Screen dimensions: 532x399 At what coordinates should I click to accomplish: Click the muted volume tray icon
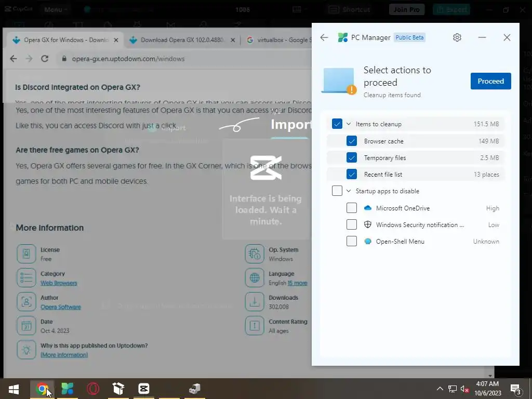(x=465, y=389)
